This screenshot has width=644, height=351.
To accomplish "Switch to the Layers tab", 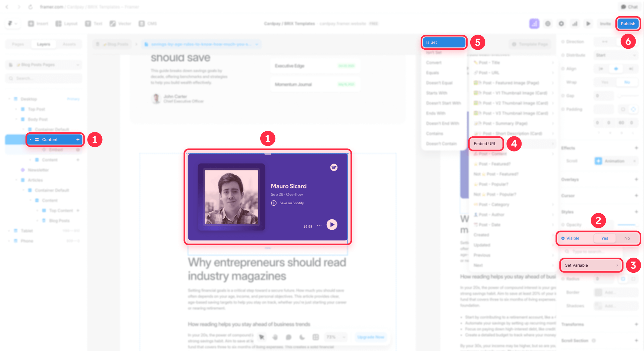I will tap(43, 44).
